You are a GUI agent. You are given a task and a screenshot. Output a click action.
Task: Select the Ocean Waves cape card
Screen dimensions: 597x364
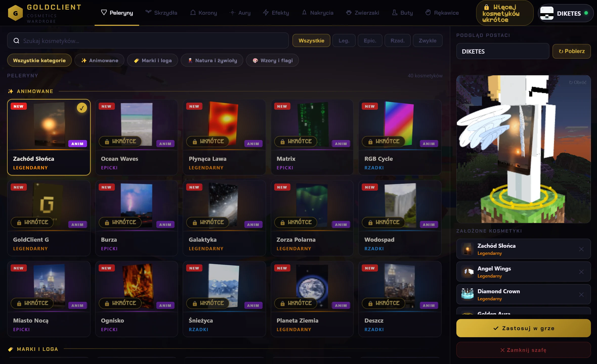pyautogui.click(x=137, y=137)
